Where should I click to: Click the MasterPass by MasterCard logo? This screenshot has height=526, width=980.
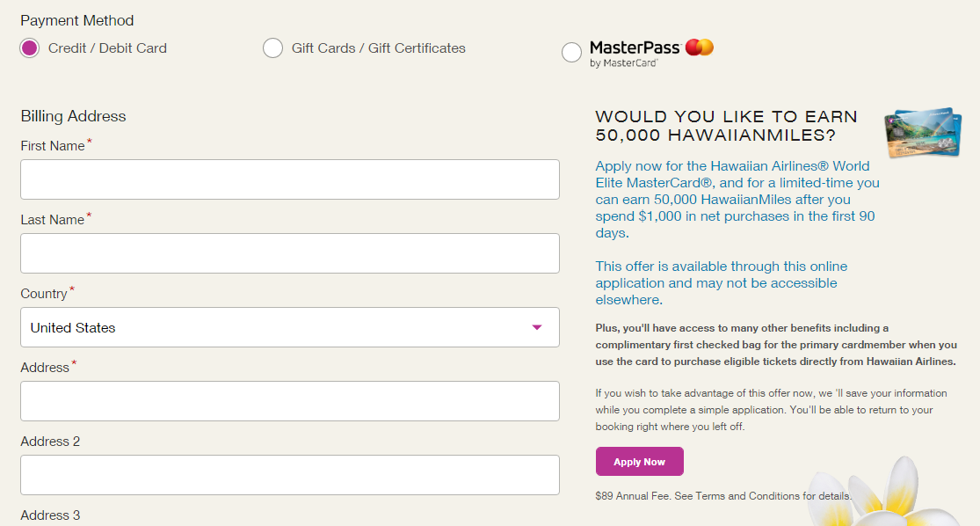[x=651, y=53]
